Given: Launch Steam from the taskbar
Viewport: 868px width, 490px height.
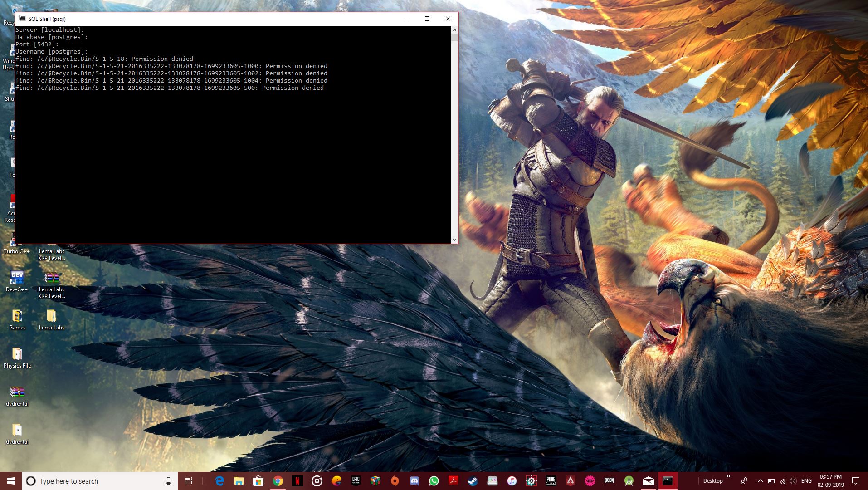Looking at the screenshot, I should (473, 481).
